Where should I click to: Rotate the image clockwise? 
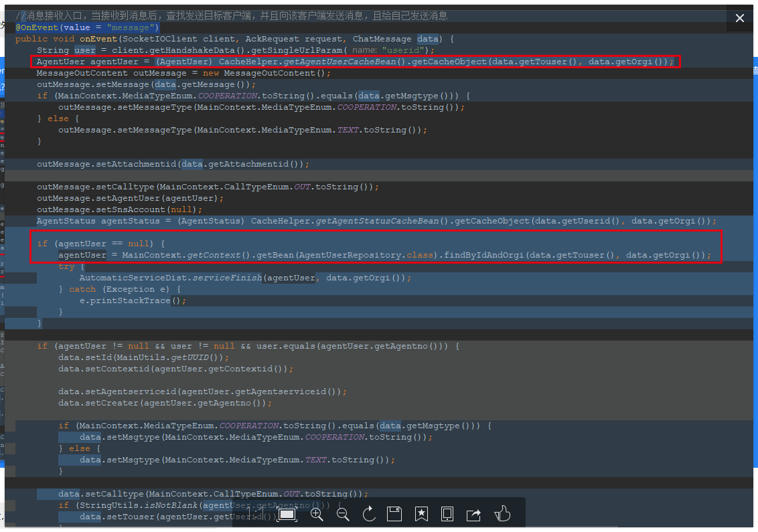tap(369, 514)
